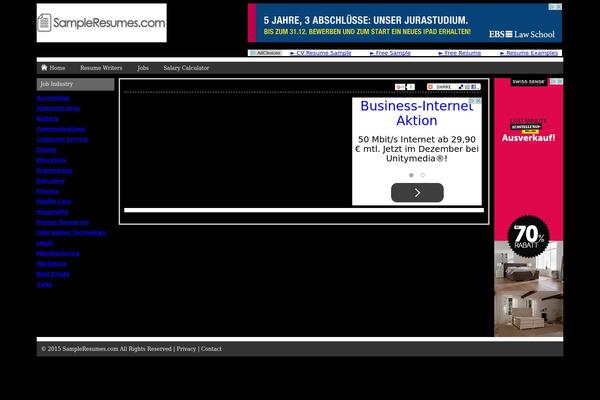Open the Communications industry link
Screen dimensions: 600x400
tap(61, 129)
